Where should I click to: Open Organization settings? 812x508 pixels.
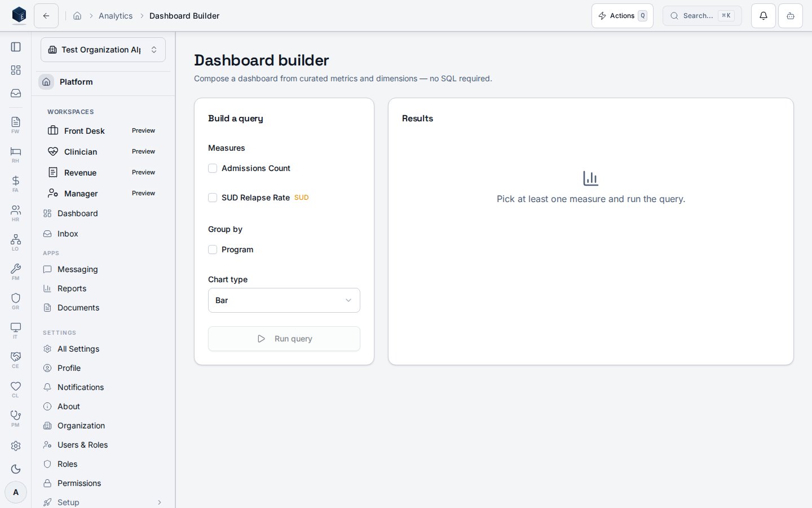pyautogui.click(x=103, y=426)
